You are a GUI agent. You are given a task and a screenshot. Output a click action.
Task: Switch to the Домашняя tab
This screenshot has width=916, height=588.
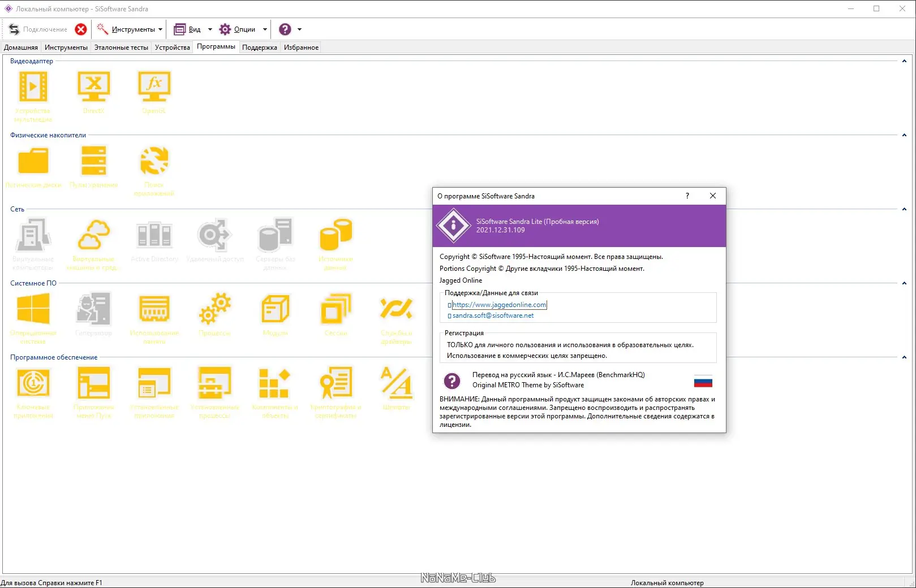click(x=21, y=47)
